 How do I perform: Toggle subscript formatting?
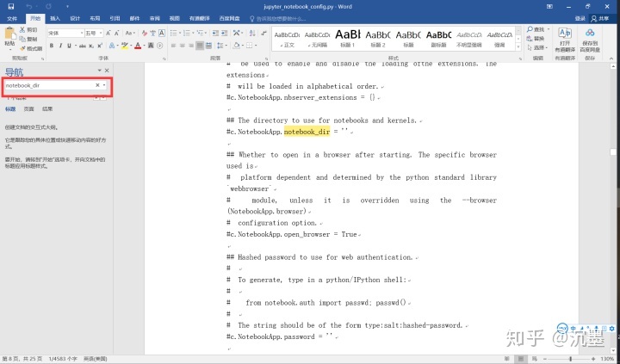coord(91,46)
